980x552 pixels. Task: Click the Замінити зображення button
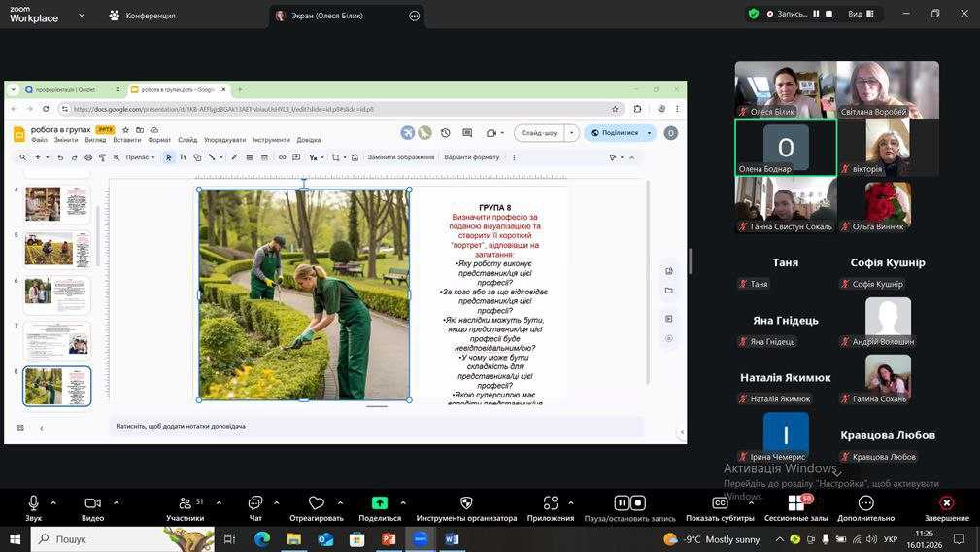[x=400, y=157]
